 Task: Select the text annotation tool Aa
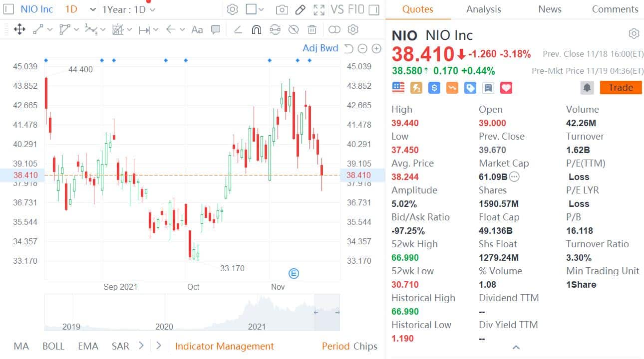197,29
